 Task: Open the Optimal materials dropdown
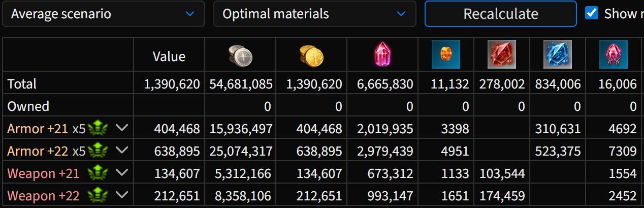[315, 14]
